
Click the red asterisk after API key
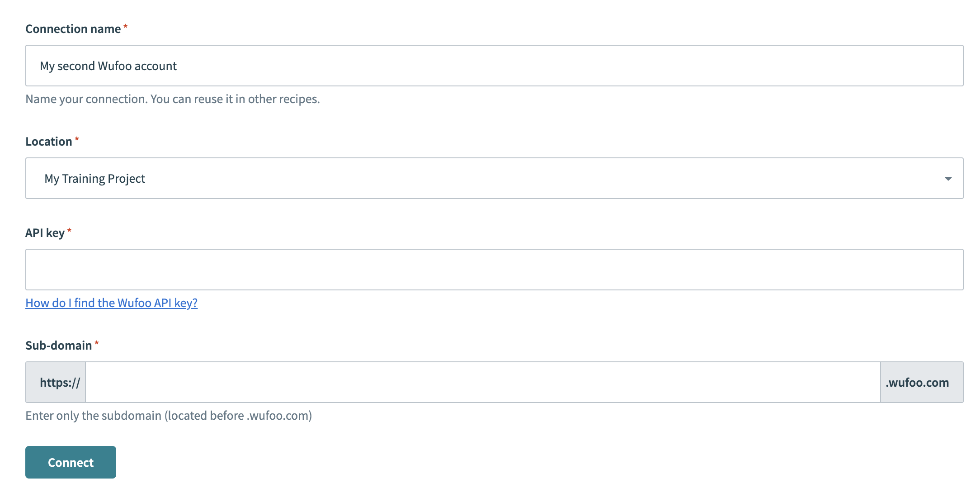[69, 231]
